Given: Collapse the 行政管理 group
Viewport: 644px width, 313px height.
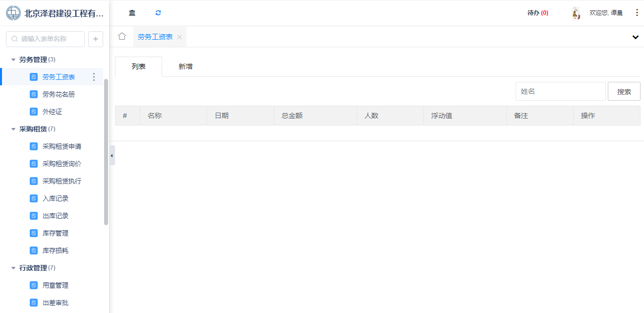Looking at the screenshot, I should pyautogui.click(x=13, y=268).
